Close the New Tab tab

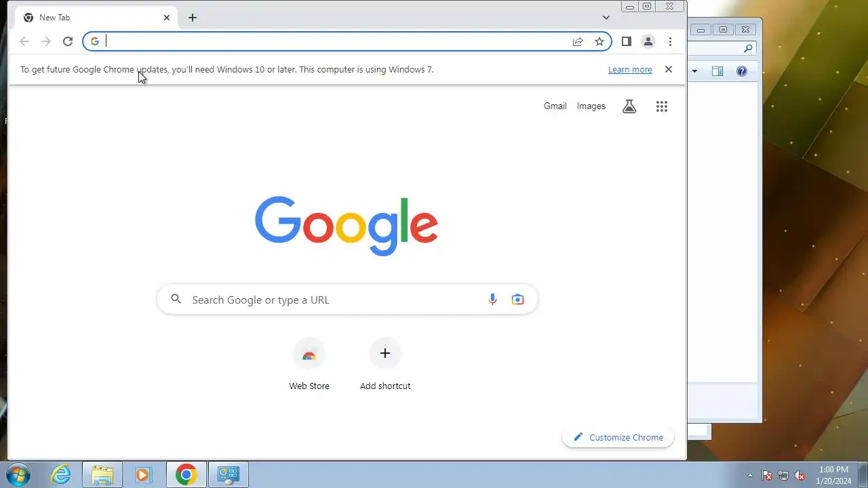tap(167, 18)
